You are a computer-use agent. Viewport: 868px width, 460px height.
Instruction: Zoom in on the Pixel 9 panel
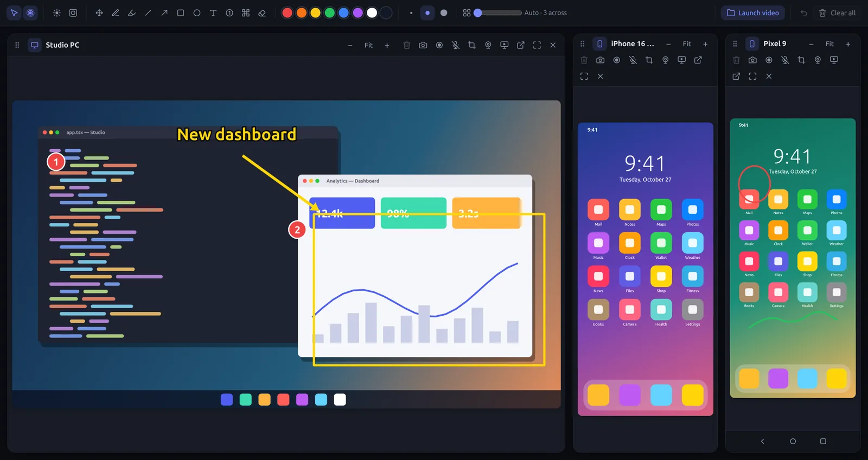tap(848, 44)
